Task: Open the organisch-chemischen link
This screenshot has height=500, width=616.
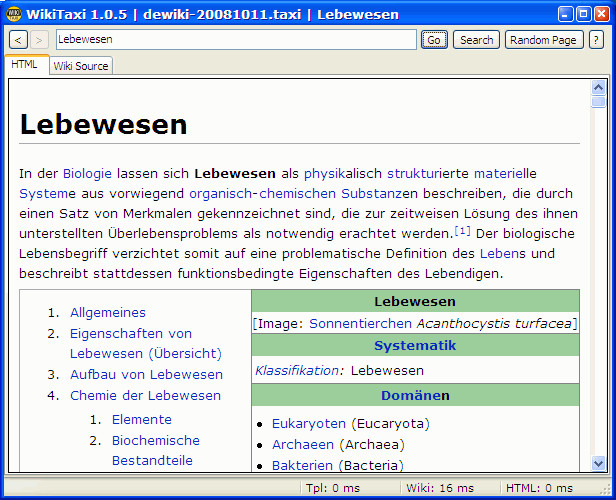Action: [262, 193]
